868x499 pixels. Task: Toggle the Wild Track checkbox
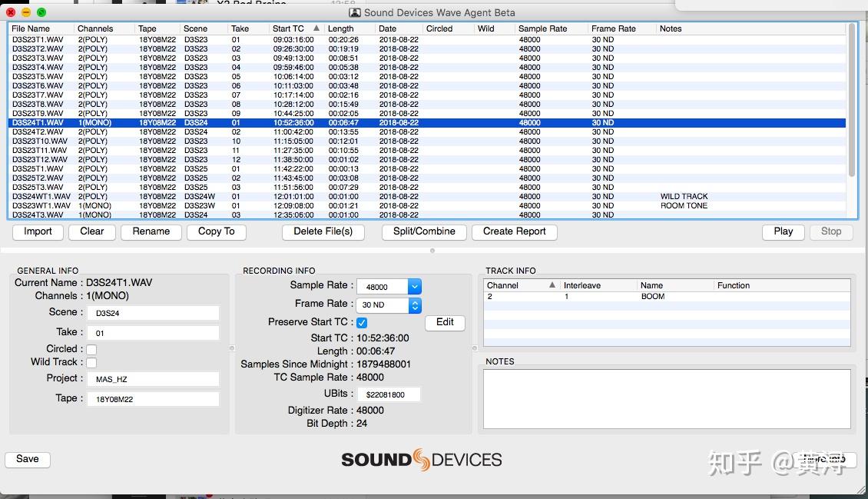click(x=91, y=362)
